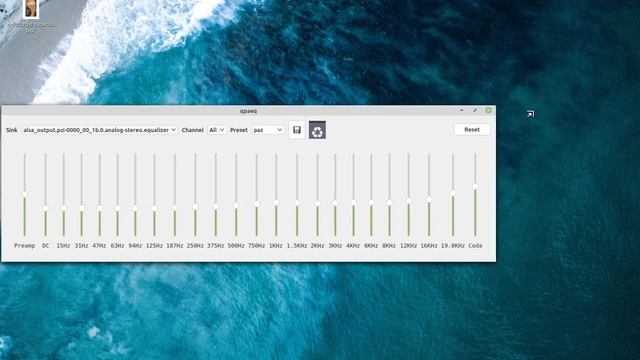Click the 15Hz band slider handle

(x=64, y=209)
